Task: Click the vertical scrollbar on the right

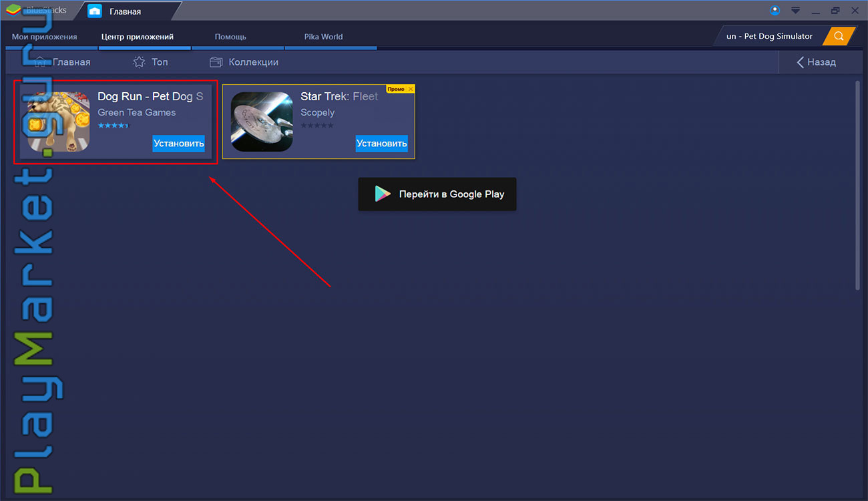Action: 857,186
